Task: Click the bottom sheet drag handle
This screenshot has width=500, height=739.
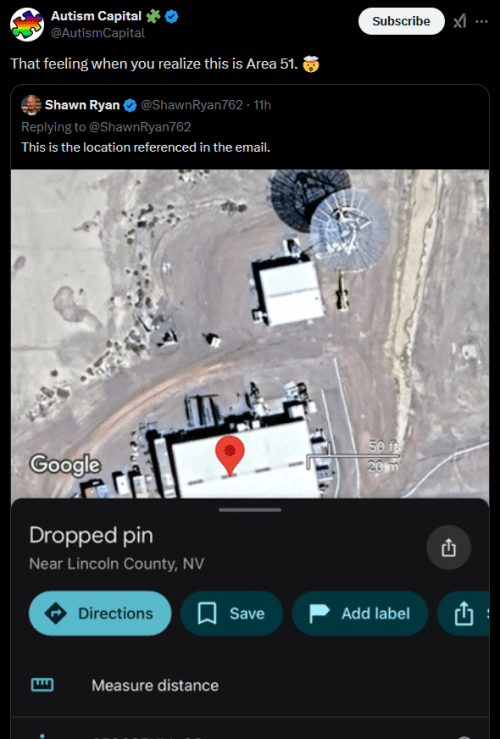Action: 250,509
